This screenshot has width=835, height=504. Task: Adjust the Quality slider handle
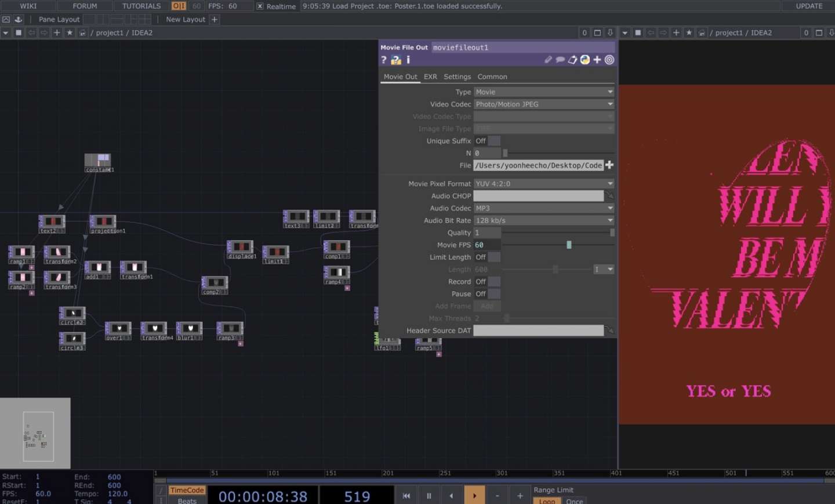(x=612, y=233)
